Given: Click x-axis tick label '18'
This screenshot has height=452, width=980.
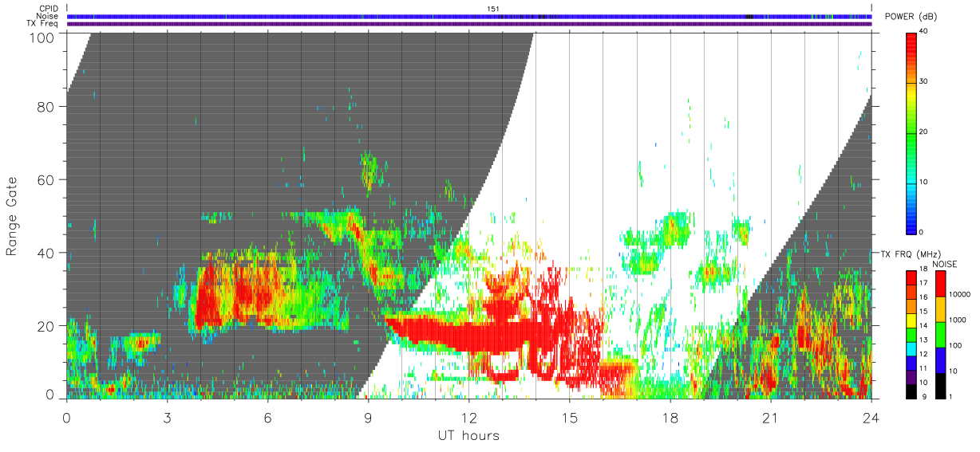Looking at the screenshot, I should coord(670,417).
